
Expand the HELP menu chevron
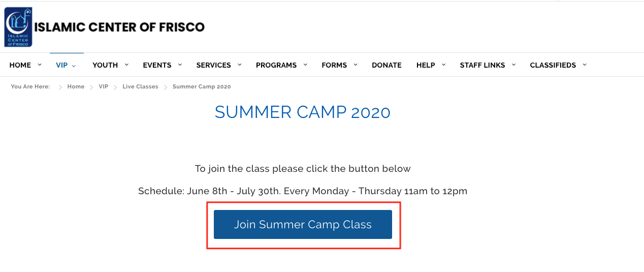point(443,65)
